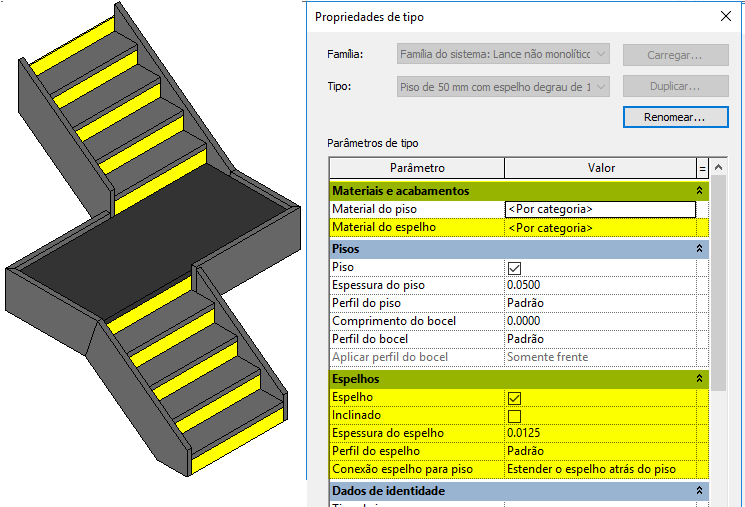This screenshot has width=745, height=507.
Task: Expand the Dados de identidade section
Action: (x=700, y=491)
